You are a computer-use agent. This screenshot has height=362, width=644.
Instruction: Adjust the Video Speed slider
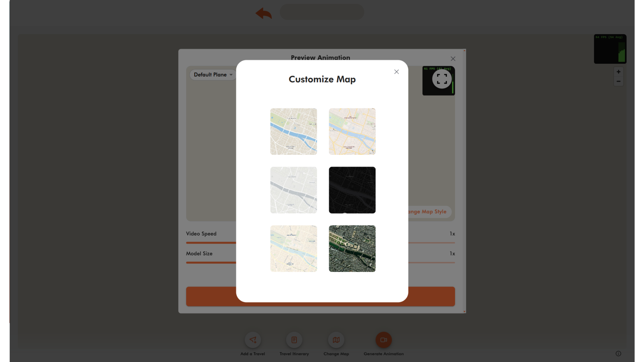point(320,243)
